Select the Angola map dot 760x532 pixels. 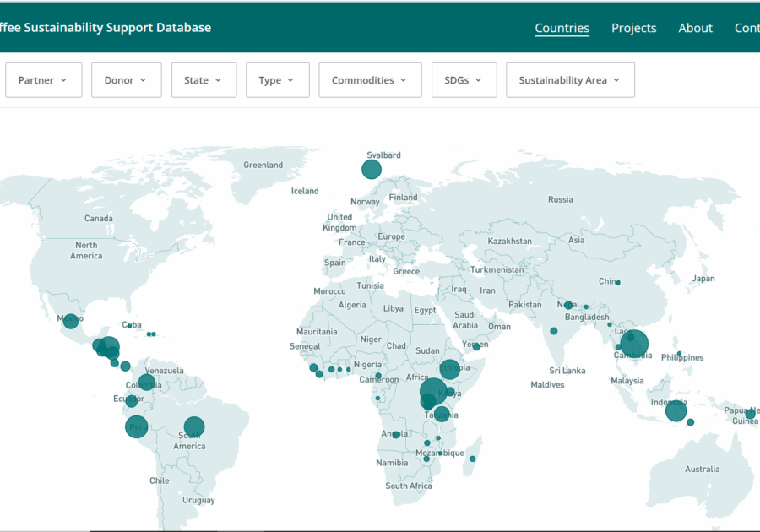[x=395, y=435]
